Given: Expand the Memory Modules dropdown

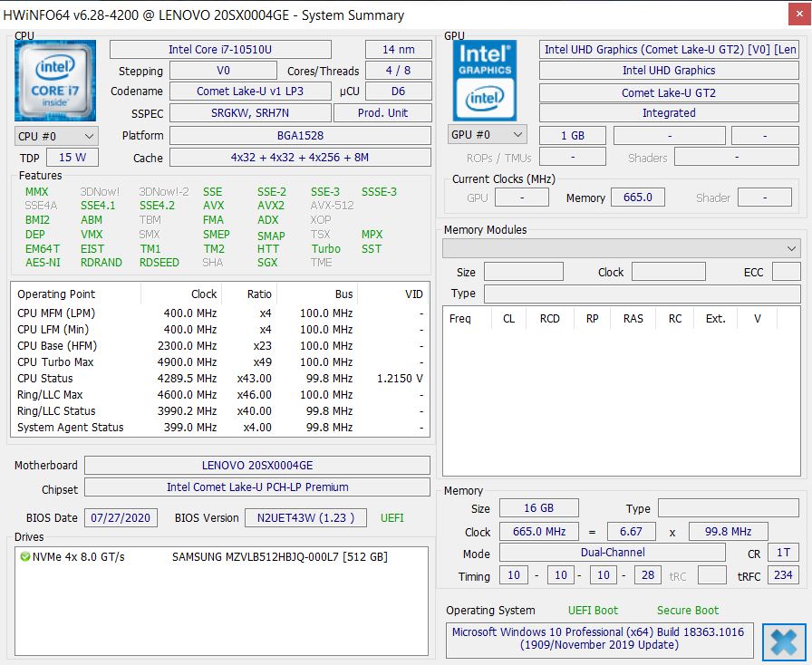Looking at the screenshot, I should point(622,248).
